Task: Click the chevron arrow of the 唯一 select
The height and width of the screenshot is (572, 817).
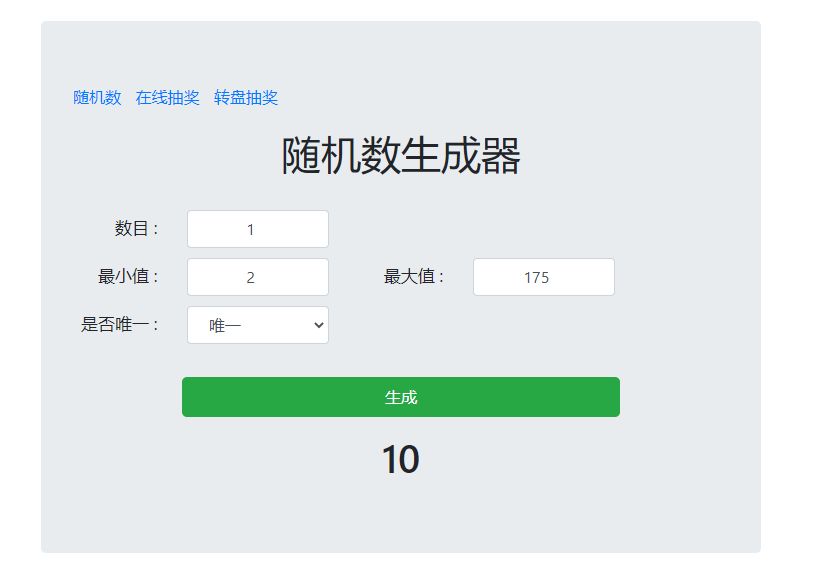Action: tap(319, 325)
